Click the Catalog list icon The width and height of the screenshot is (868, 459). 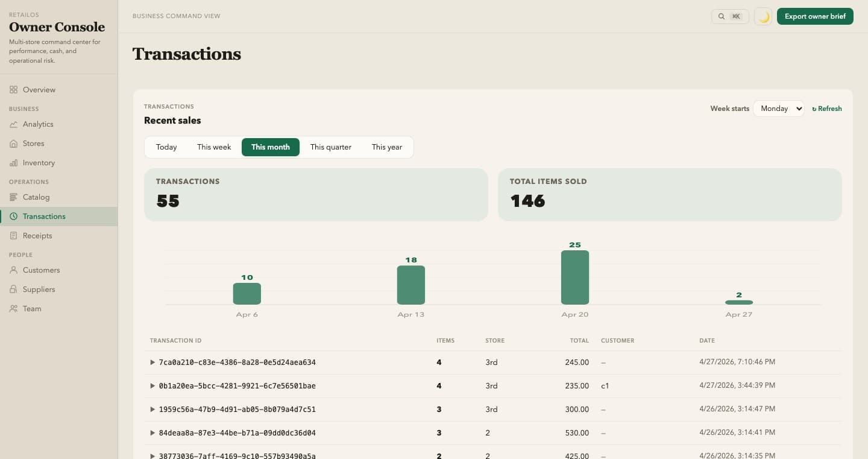[13, 197]
